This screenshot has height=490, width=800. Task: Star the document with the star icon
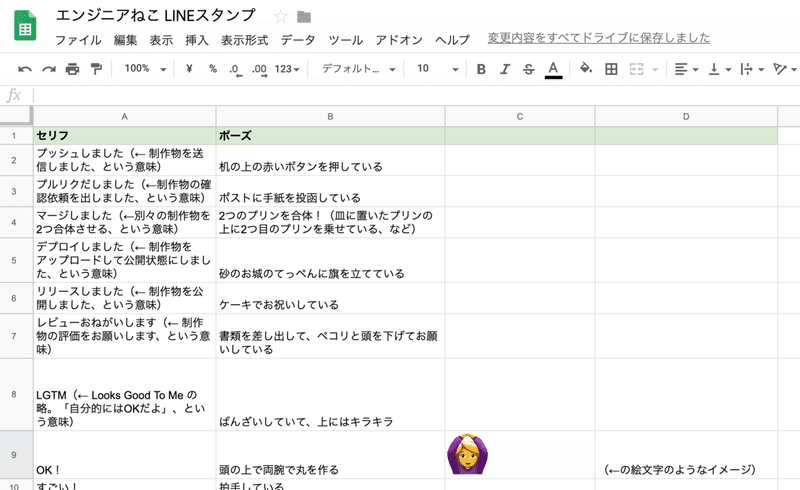[x=280, y=17]
